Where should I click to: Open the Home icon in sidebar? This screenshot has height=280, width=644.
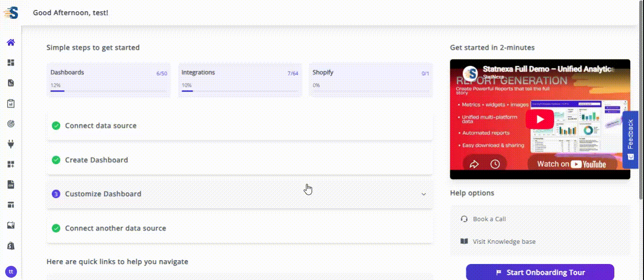coord(11,42)
